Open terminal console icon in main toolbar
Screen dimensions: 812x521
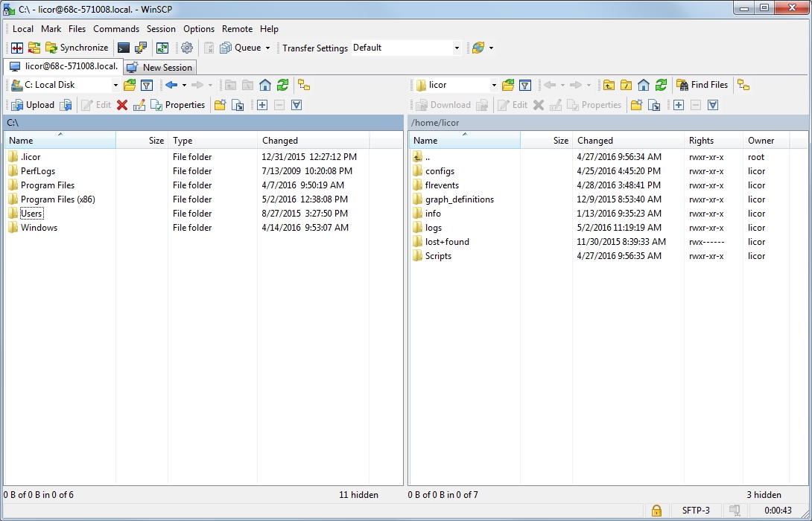pyautogui.click(x=124, y=48)
